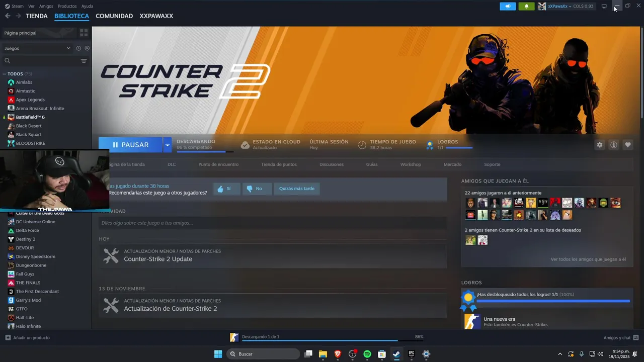
Task: Switch library to grid collections view
Action: (84, 33)
